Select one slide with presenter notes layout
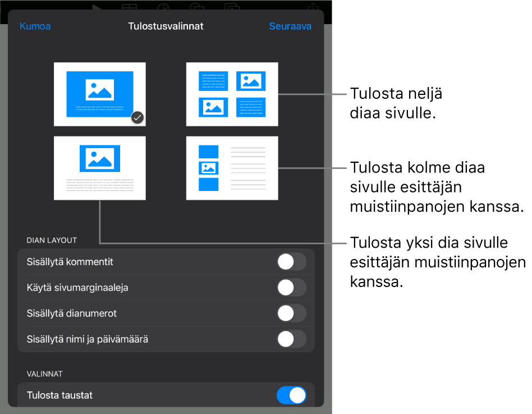 click(x=100, y=168)
